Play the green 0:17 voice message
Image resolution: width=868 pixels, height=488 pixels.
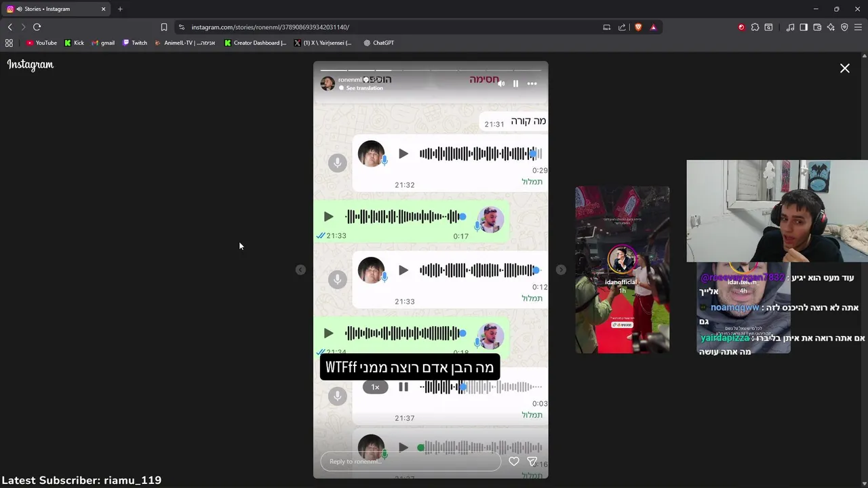[x=328, y=217]
